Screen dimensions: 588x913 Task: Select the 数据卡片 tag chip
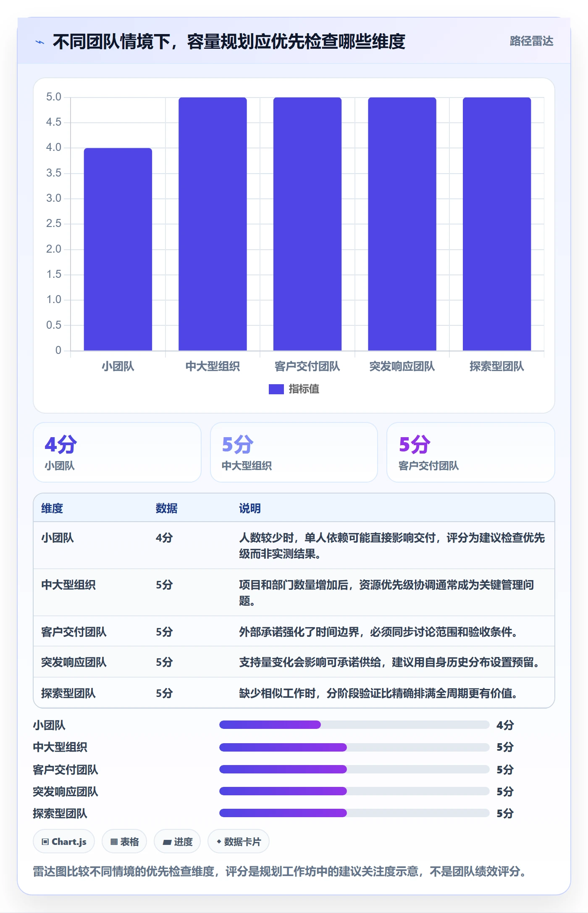[x=239, y=842]
